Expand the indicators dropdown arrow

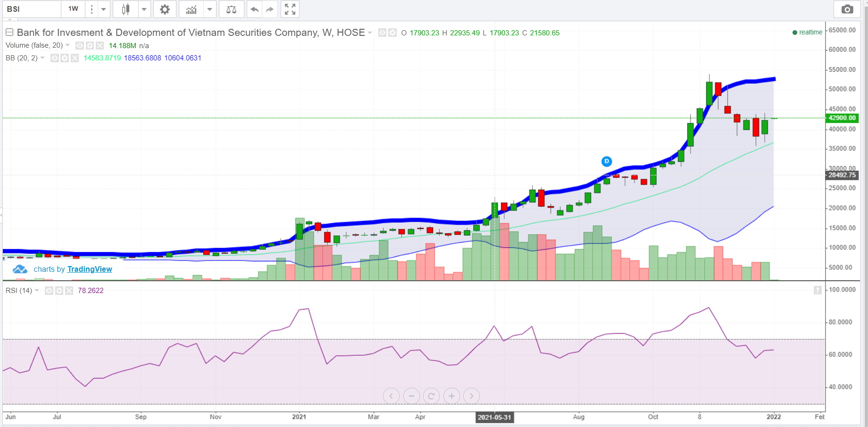pos(209,9)
